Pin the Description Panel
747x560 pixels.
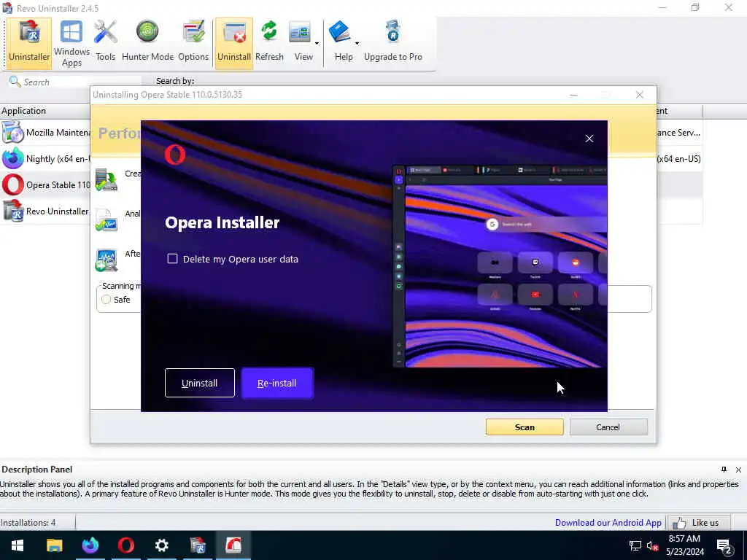[724, 470]
